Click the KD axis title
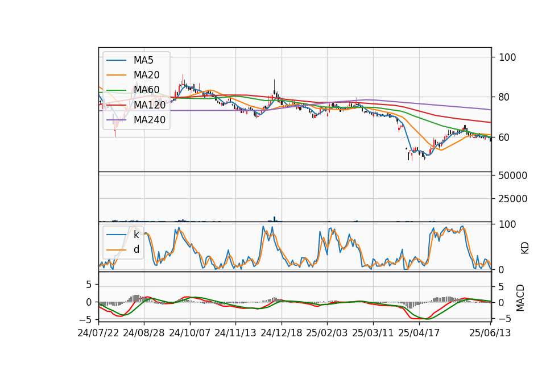546x392 pixels. (x=525, y=248)
